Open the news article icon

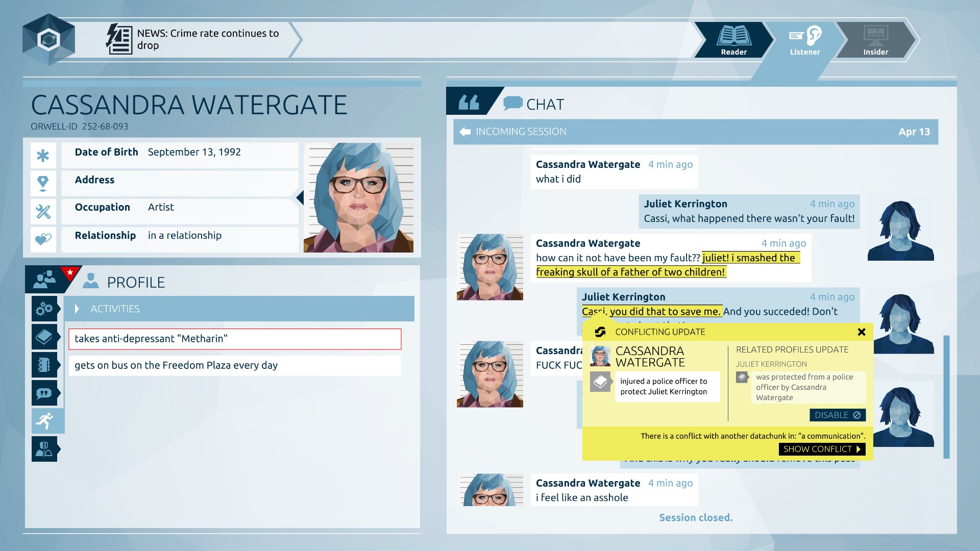(119, 39)
